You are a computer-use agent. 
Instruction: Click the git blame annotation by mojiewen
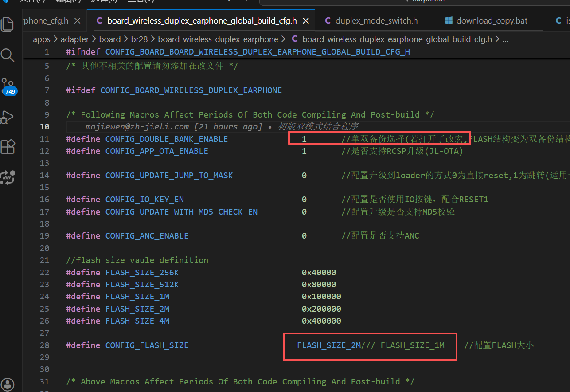222,127
